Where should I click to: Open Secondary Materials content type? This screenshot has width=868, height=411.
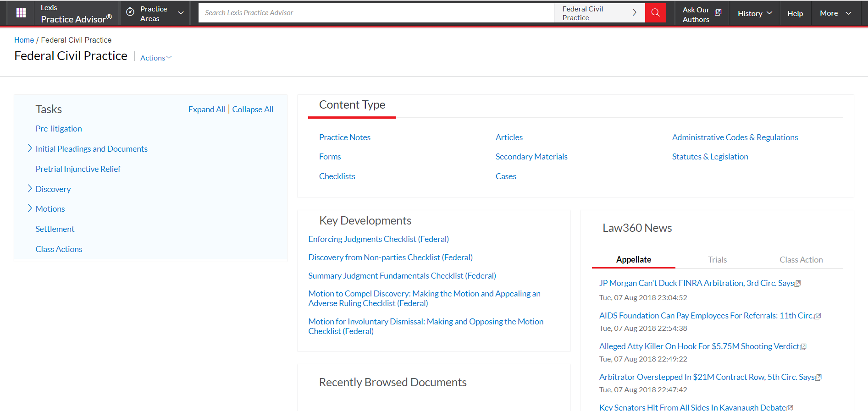click(x=531, y=157)
